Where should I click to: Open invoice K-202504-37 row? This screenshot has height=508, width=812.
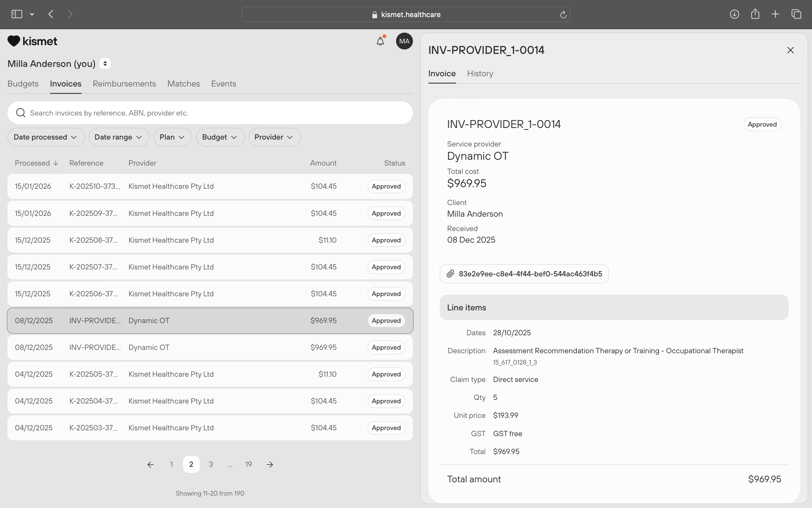(x=210, y=401)
